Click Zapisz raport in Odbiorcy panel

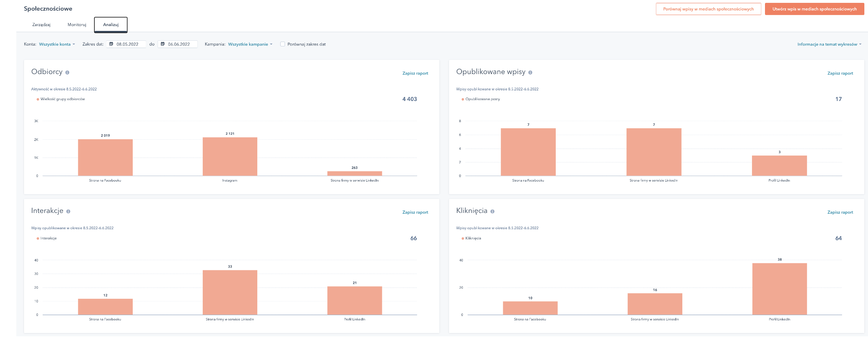(415, 73)
